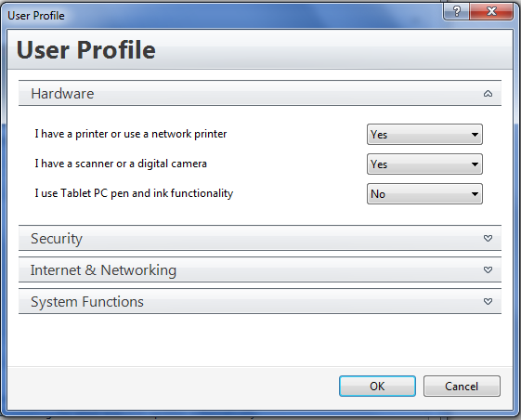Click 'I have a printer or use a network printer'
This screenshot has height=420, width=521.
131,134
